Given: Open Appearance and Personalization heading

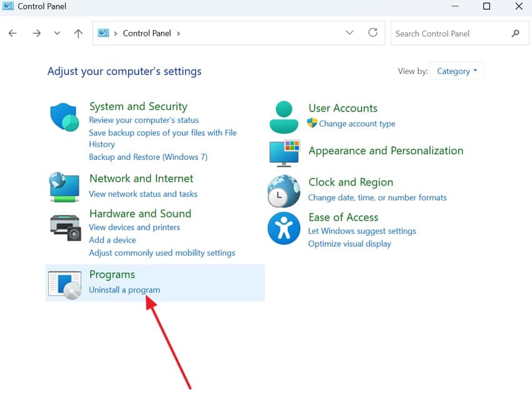Looking at the screenshot, I should [386, 151].
